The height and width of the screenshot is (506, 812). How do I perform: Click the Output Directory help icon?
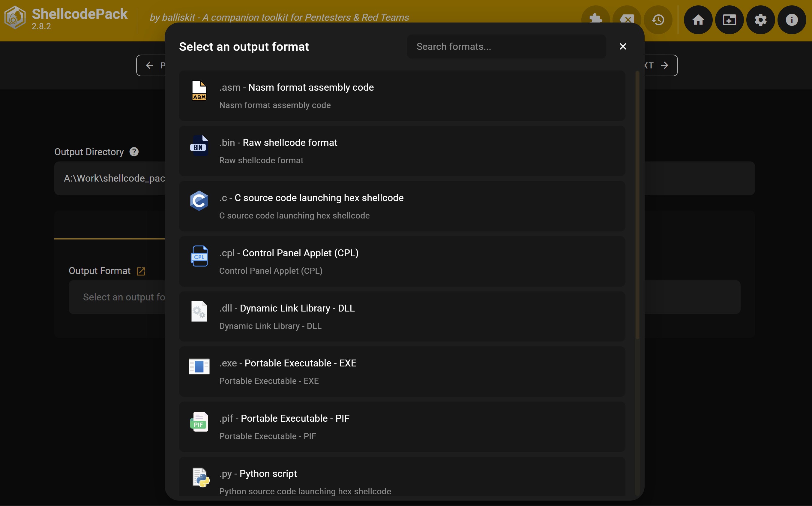(134, 152)
